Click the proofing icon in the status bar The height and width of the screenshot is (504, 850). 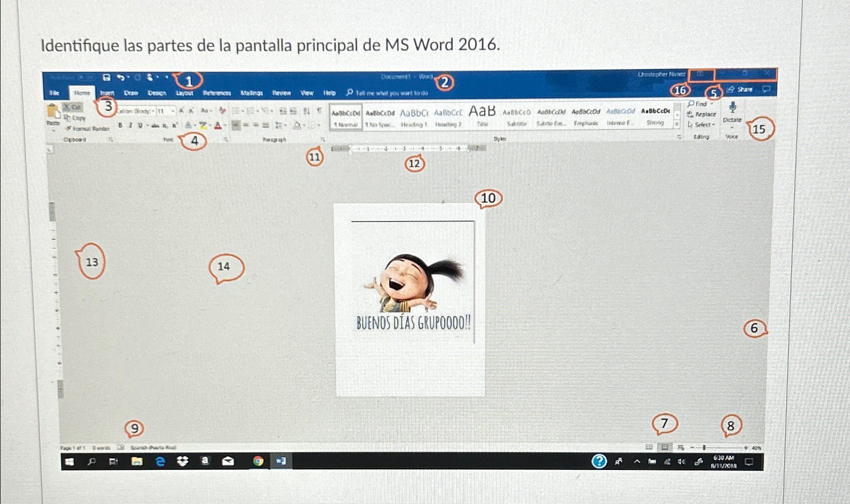[121, 447]
